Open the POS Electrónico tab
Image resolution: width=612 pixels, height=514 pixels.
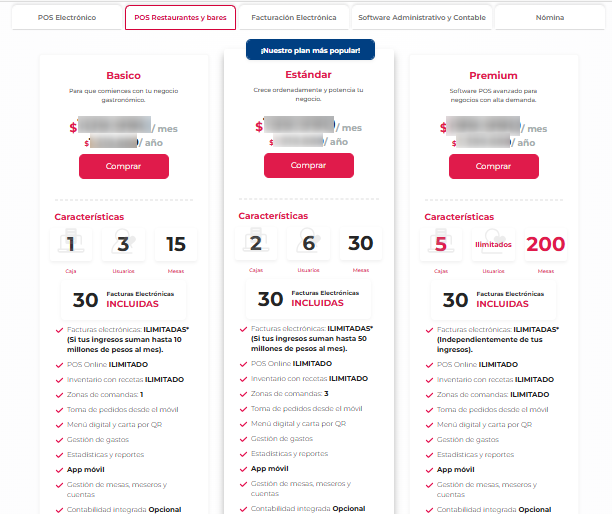tap(67, 18)
